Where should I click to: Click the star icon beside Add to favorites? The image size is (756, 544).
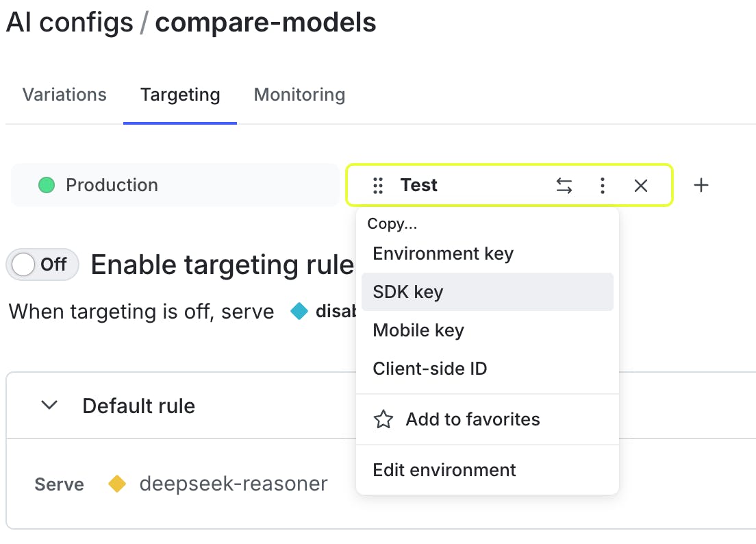pyautogui.click(x=383, y=419)
